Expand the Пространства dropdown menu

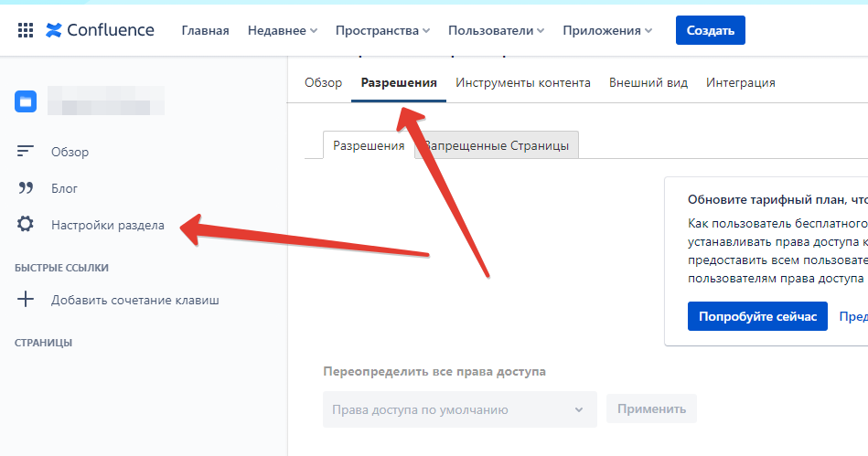pyautogui.click(x=382, y=30)
